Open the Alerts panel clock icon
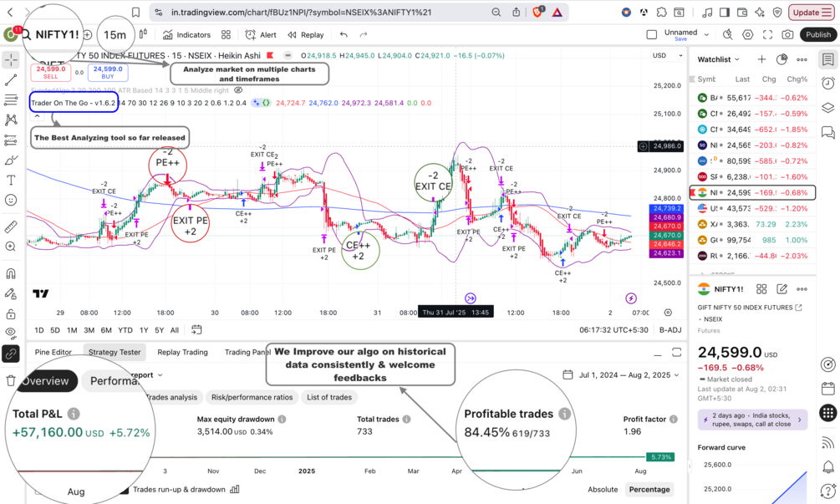The height and width of the screenshot is (504, 840). 828,83
